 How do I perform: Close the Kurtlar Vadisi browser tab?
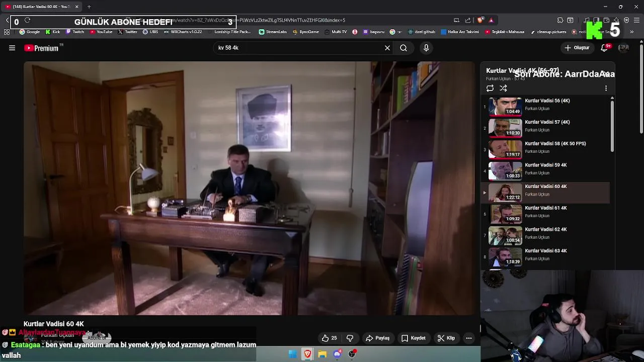pos(76,7)
